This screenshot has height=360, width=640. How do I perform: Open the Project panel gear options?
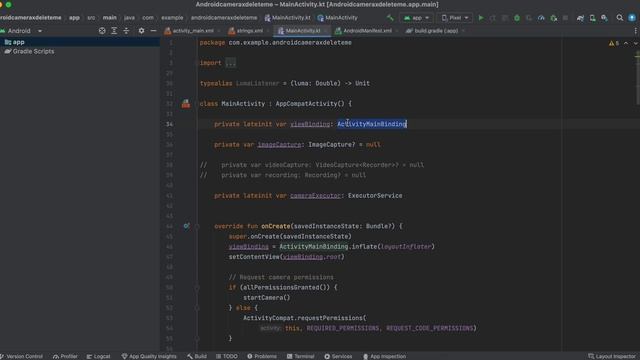pos(141,31)
